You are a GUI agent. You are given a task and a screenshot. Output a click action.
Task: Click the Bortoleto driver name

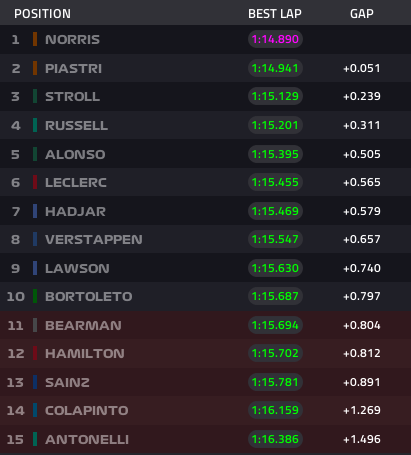[x=89, y=296]
